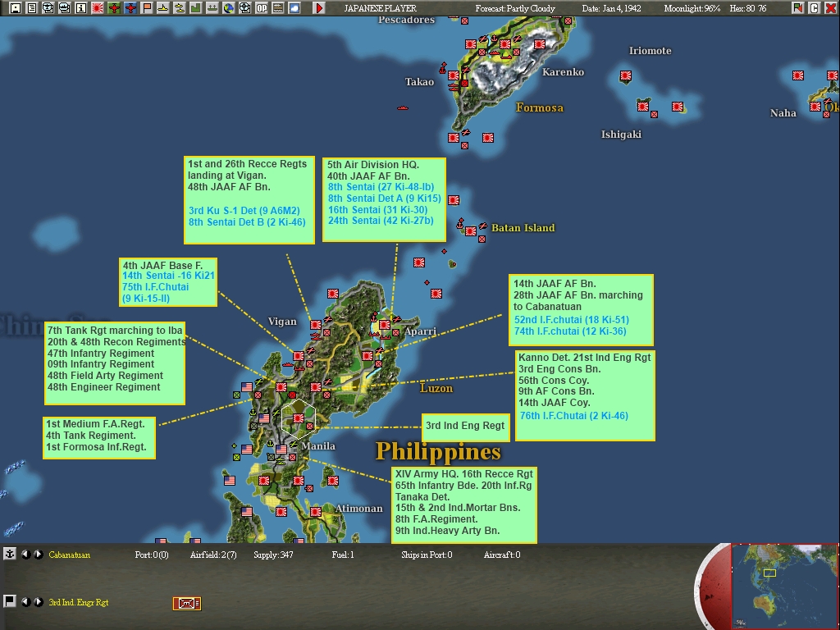Viewport: 840px width, 630px height.
Task: Go to previous base with left arrow by Cabanatuan
Action: (x=25, y=555)
